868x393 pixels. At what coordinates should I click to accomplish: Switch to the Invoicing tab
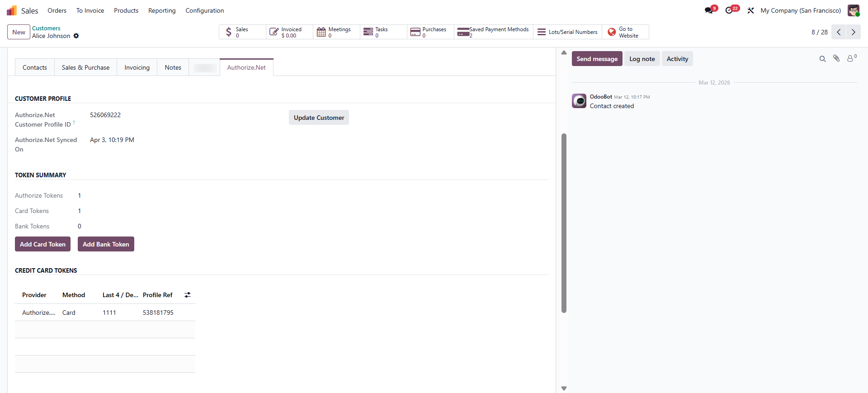tap(137, 67)
